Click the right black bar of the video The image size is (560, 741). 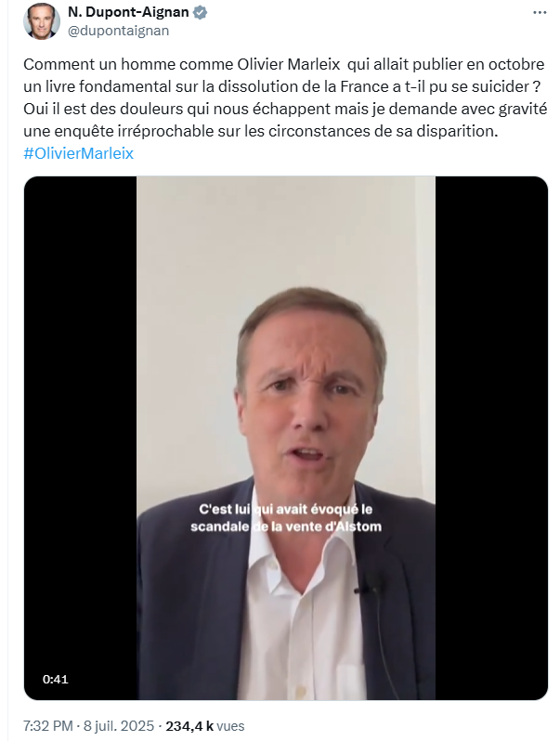tap(491, 438)
